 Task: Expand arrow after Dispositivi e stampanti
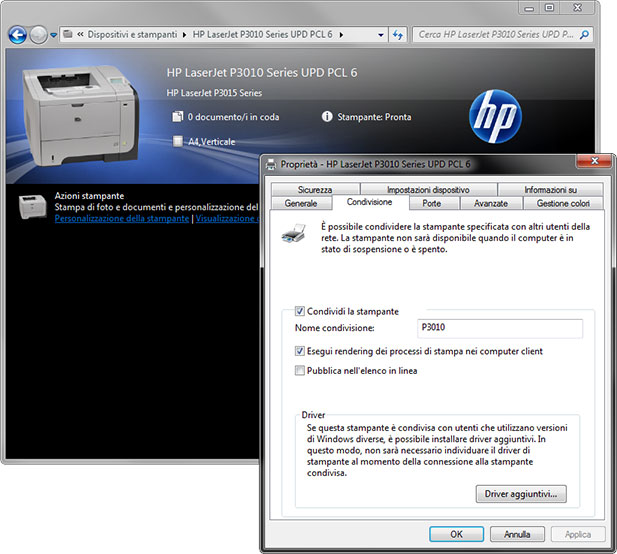pos(184,35)
